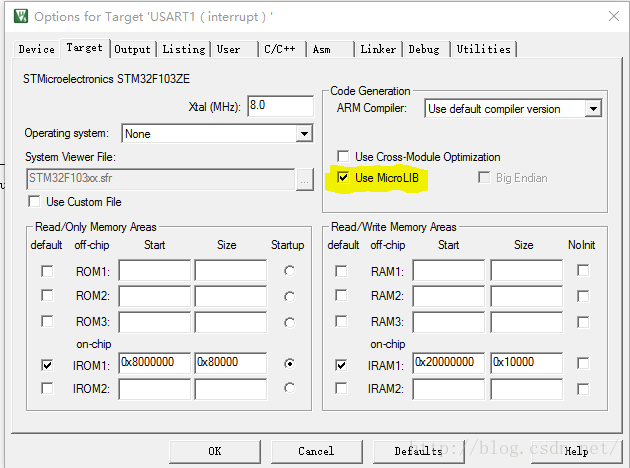Check the RAM2 default checkbox
Viewport: 630px width, 468px height.
coord(341,295)
